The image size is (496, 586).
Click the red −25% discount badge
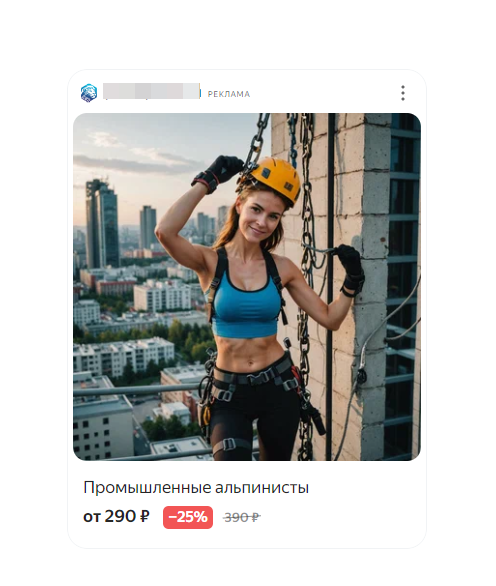pos(188,517)
